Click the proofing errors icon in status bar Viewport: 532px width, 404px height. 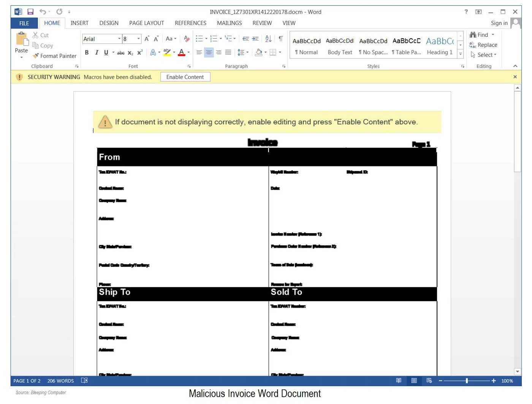pyautogui.click(x=84, y=380)
